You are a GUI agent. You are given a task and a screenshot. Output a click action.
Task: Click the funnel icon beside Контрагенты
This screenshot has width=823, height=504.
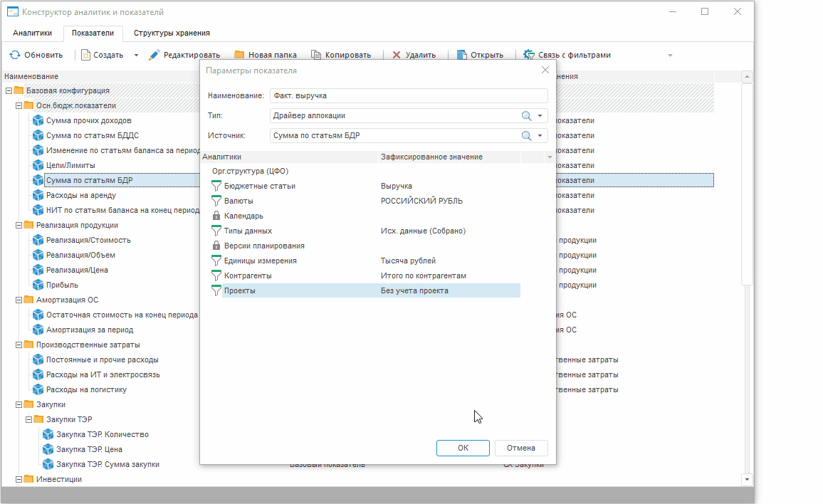(x=216, y=275)
